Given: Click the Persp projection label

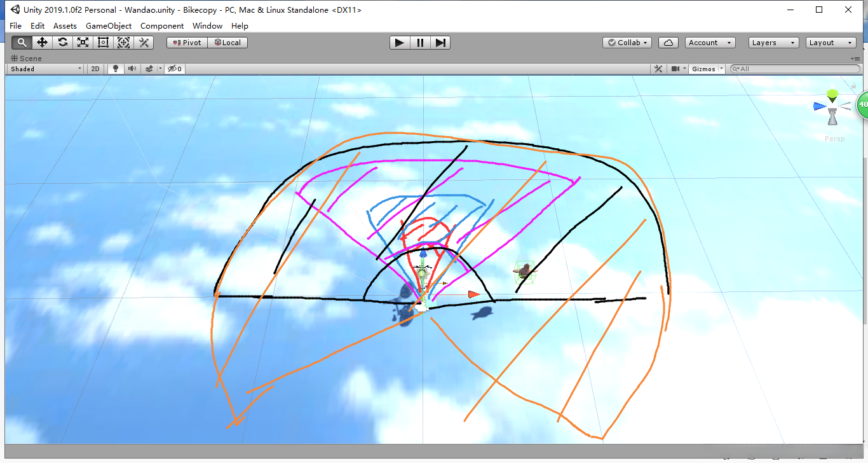Looking at the screenshot, I should coord(834,139).
